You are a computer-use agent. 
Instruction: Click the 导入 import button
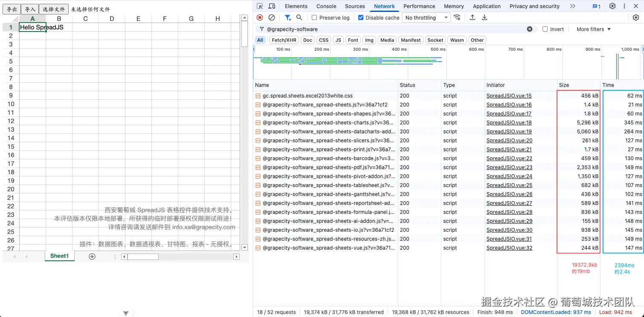[x=30, y=9]
